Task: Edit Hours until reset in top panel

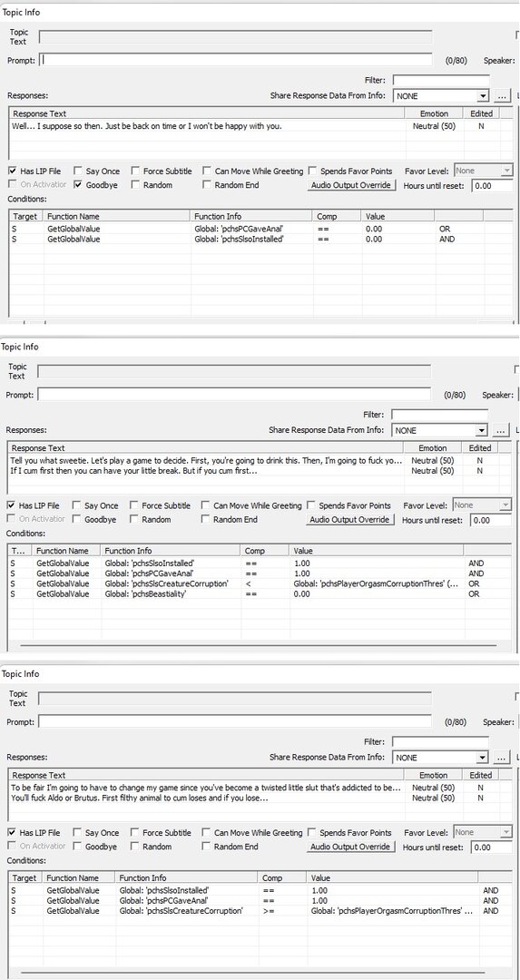Action: [492, 186]
